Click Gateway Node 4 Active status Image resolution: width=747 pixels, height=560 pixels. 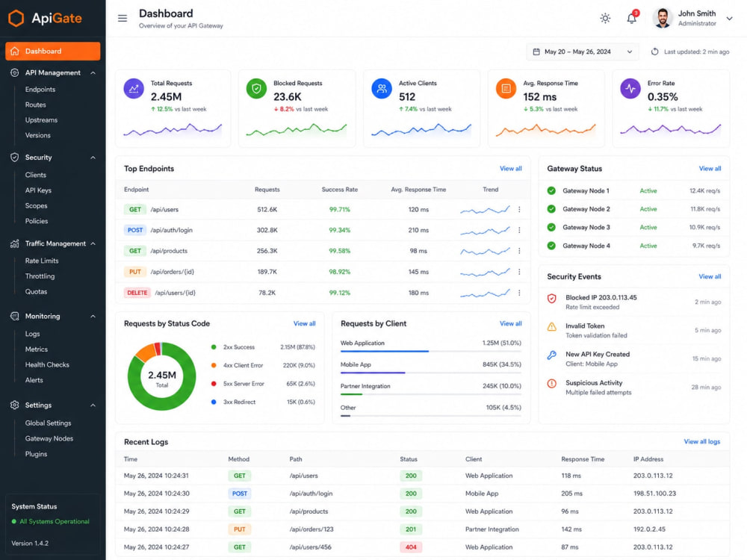click(x=648, y=246)
